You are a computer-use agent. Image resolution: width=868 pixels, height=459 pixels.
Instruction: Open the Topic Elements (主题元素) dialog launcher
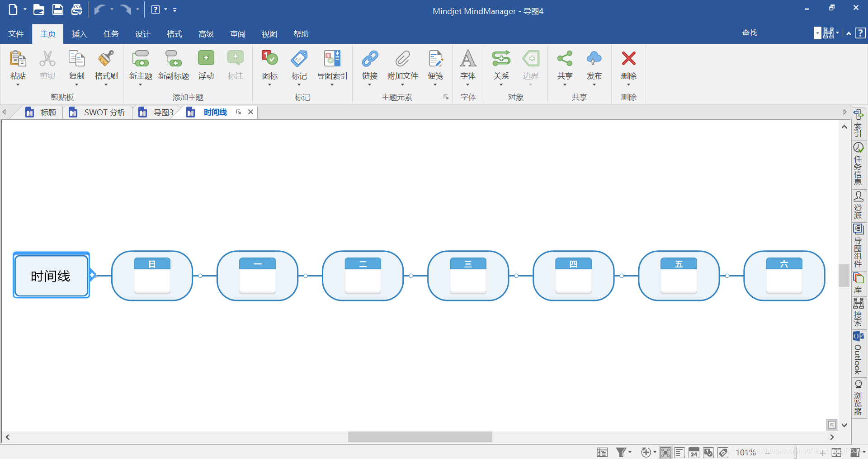[x=446, y=97]
